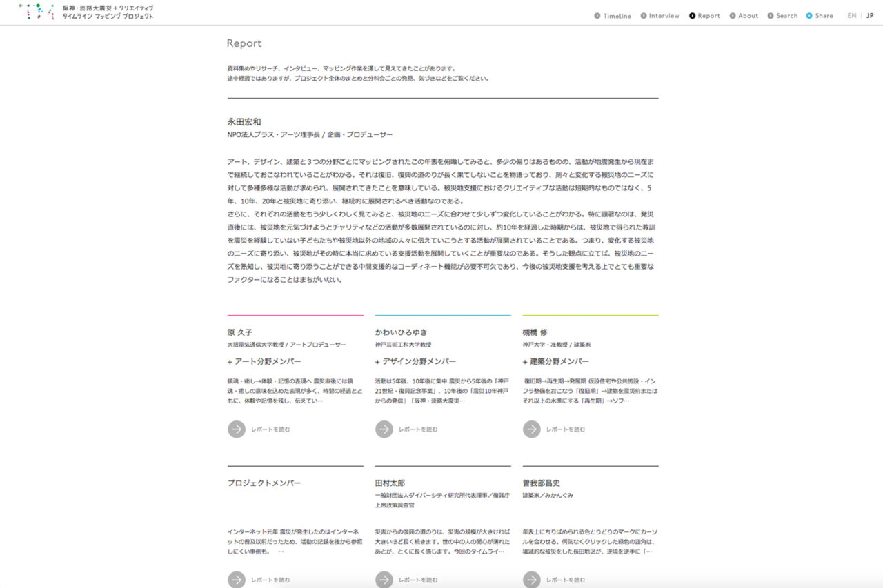Open the About page
Screen dimensions: 883x588
point(748,16)
